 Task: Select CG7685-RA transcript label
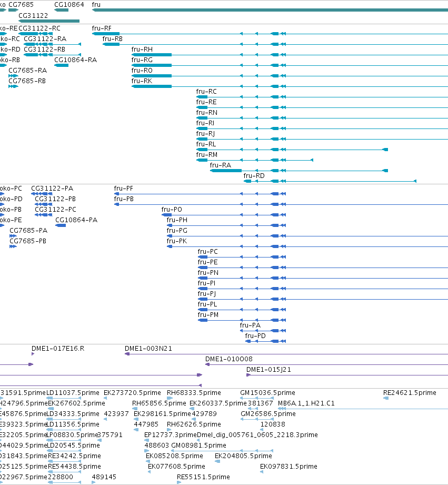[x=27, y=70]
